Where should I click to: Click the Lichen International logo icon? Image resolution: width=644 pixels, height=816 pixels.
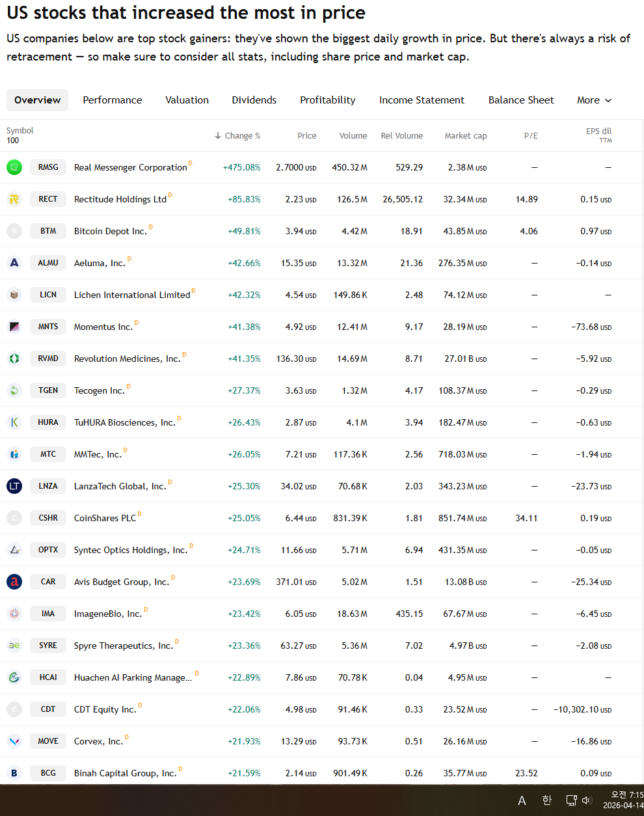(x=14, y=295)
